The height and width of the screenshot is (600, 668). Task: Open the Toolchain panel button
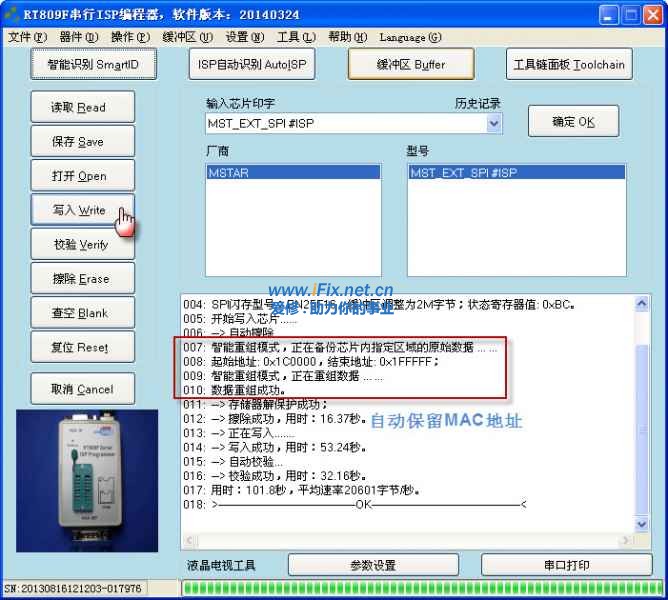tap(568, 65)
